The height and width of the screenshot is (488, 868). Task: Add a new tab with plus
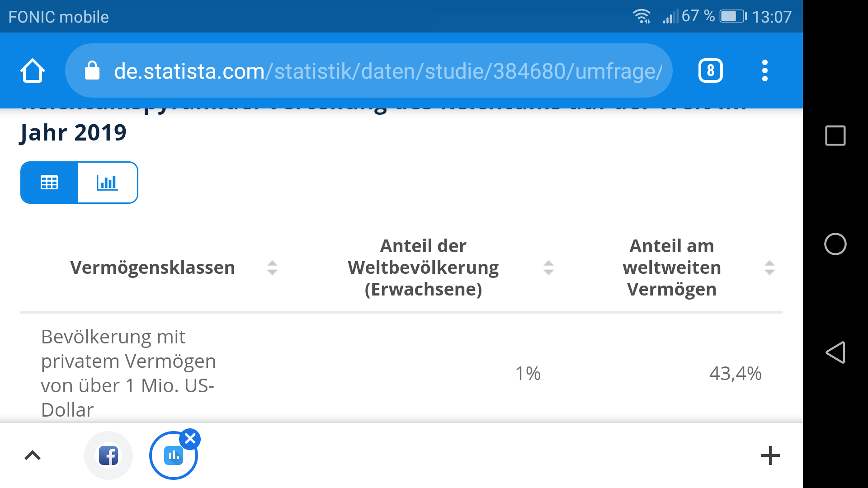point(770,455)
